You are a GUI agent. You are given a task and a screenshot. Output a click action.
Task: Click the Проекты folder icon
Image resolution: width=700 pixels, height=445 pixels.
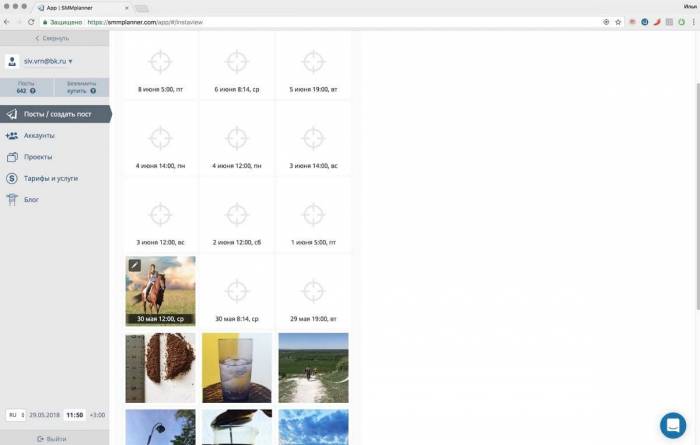click(x=12, y=157)
